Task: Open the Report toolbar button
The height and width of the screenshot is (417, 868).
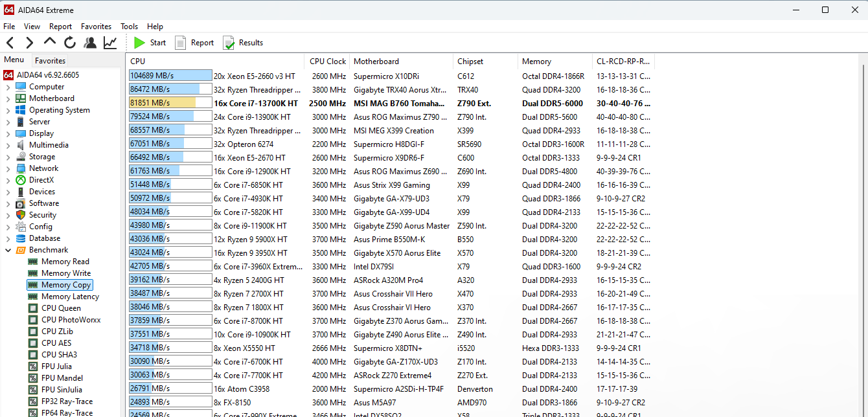Action: pos(194,43)
